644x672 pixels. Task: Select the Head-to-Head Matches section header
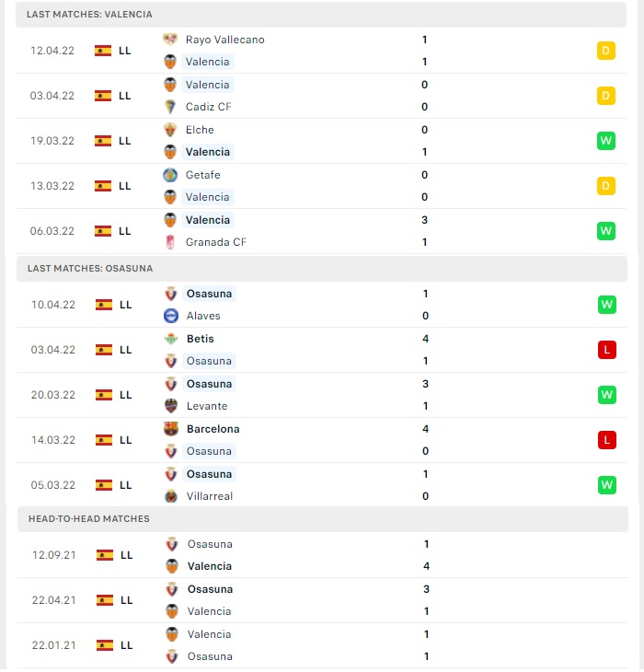click(323, 518)
